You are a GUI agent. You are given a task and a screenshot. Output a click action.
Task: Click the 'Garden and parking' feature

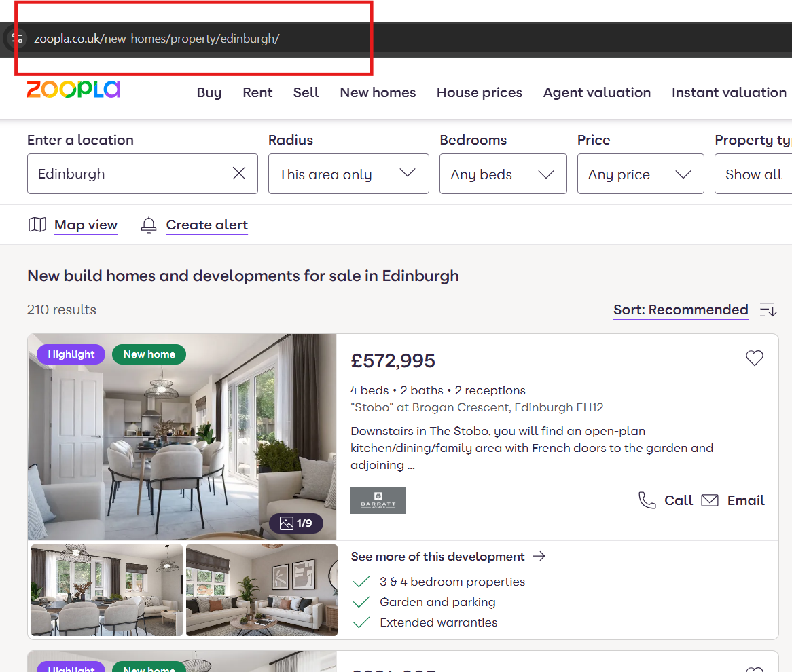click(x=437, y=602)
